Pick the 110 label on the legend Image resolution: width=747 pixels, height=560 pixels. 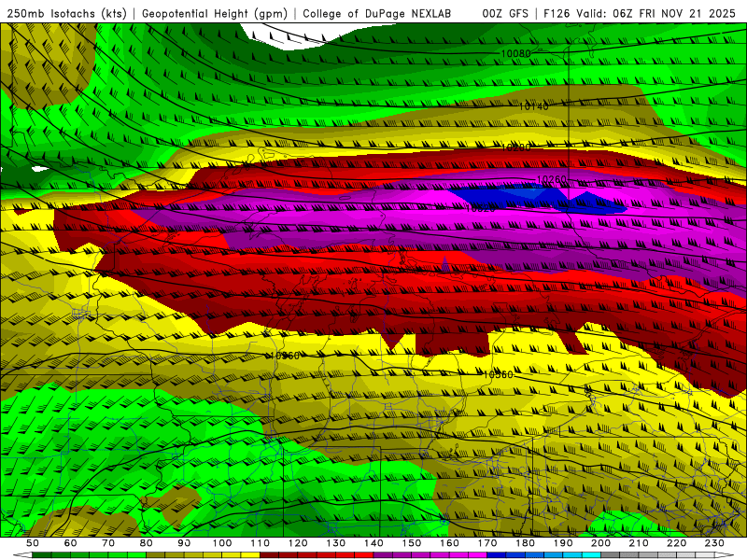pyautogui.click(x=261, y=543)
